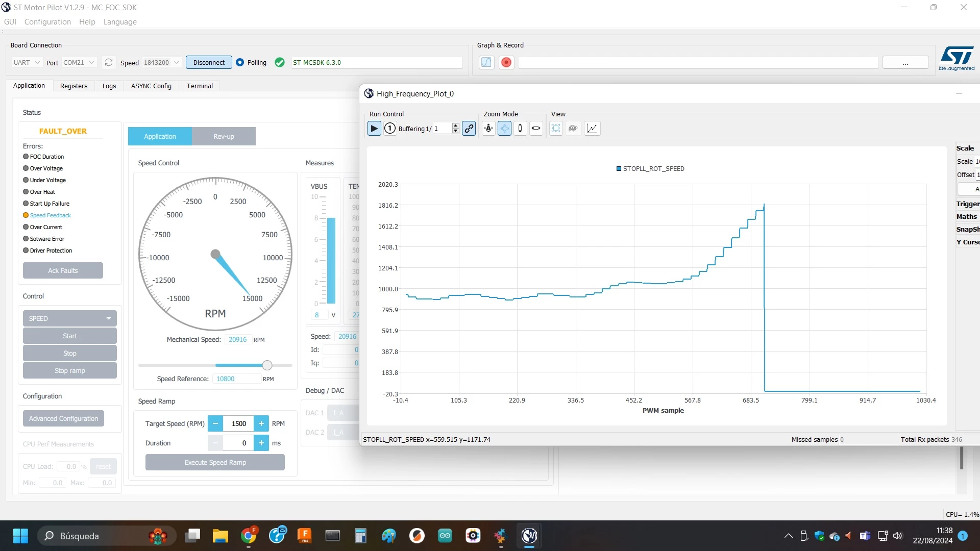Click the fit view icon
The height and width of the screenshot is (551, 980).
(x=556, y=129)
